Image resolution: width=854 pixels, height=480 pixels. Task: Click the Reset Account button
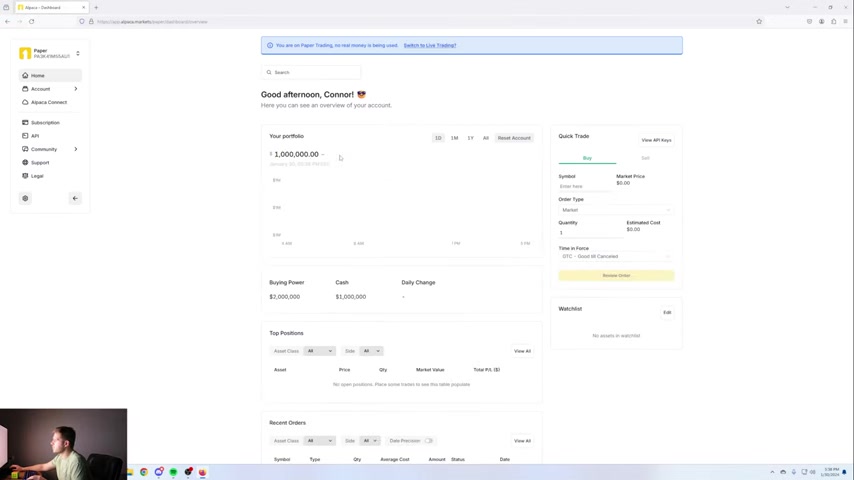[x=514, y=138]
